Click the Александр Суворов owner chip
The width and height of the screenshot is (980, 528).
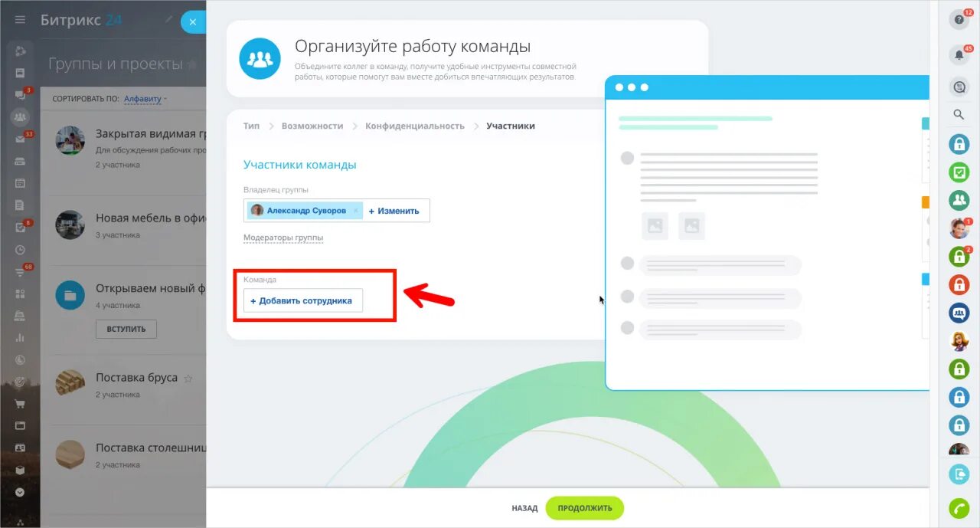pos(305,211)
